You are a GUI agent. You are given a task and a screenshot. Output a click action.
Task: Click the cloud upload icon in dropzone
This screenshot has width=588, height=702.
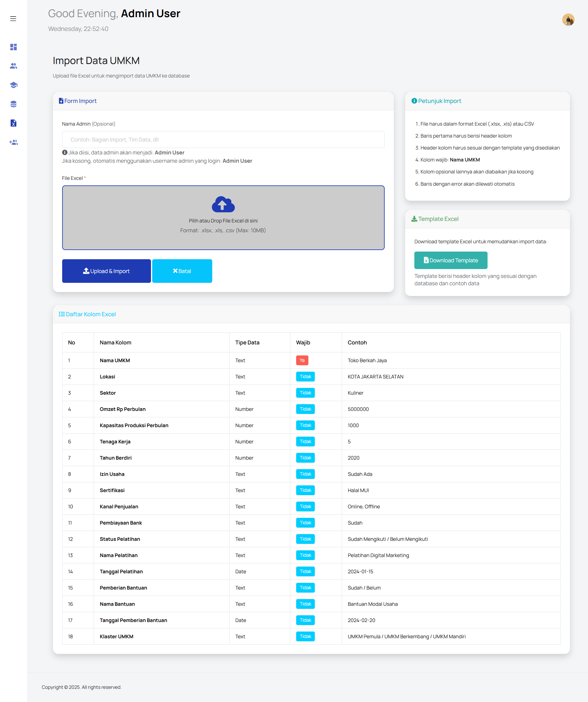223,204
